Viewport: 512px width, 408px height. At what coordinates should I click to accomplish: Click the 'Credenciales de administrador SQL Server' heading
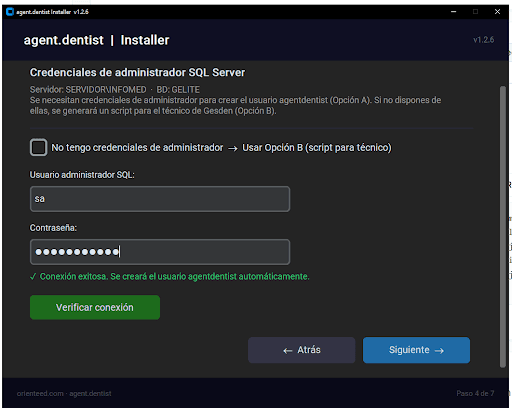click(x=137, y=72)
